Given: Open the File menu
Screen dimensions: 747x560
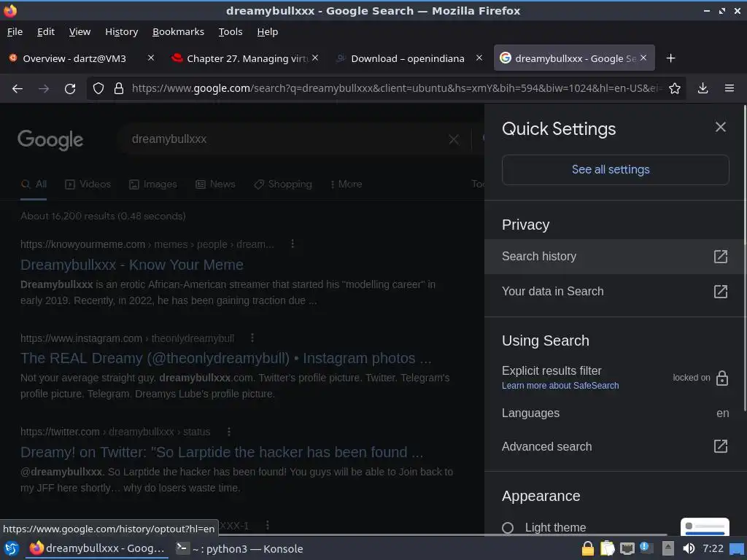Looking at the screenshot, I should [15, 32].
